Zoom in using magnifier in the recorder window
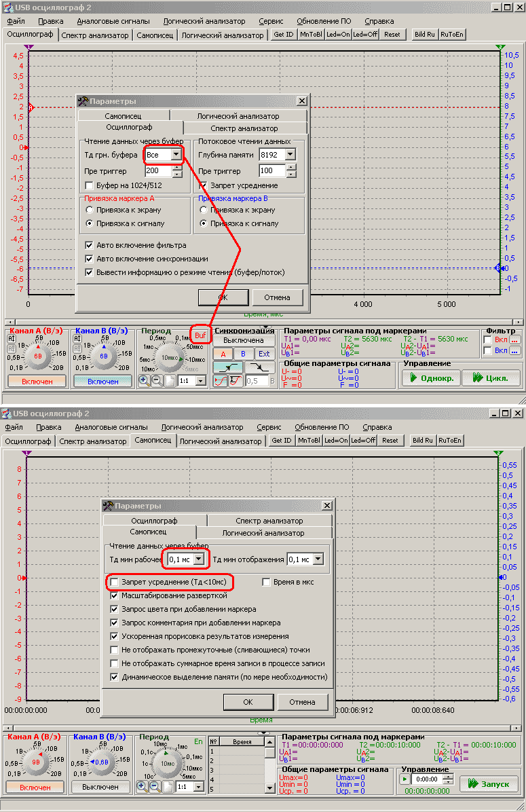The image size is (526, 812). (142, 787)
